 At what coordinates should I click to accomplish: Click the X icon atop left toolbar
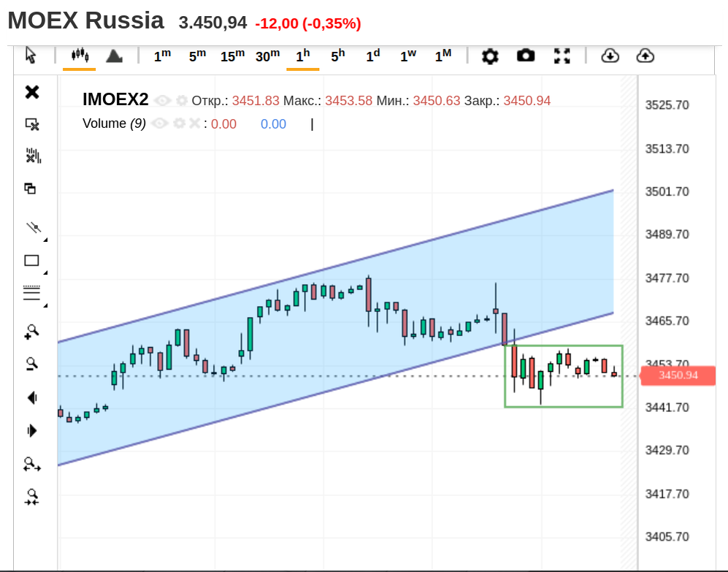coord(32,92)
